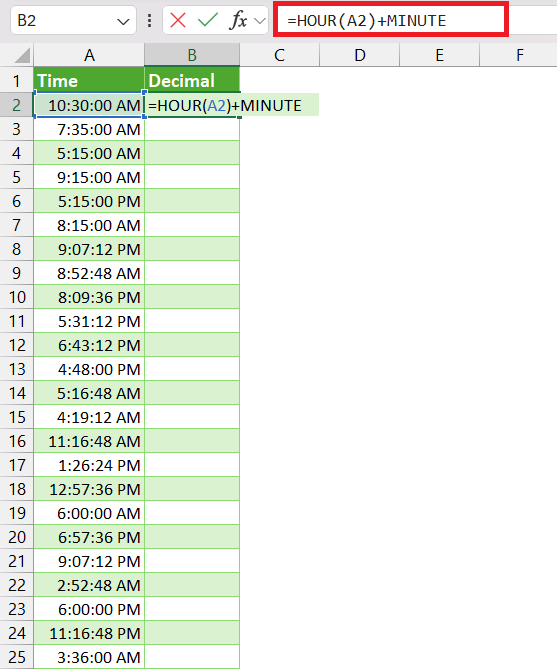Select column C header

coord(280,55)
